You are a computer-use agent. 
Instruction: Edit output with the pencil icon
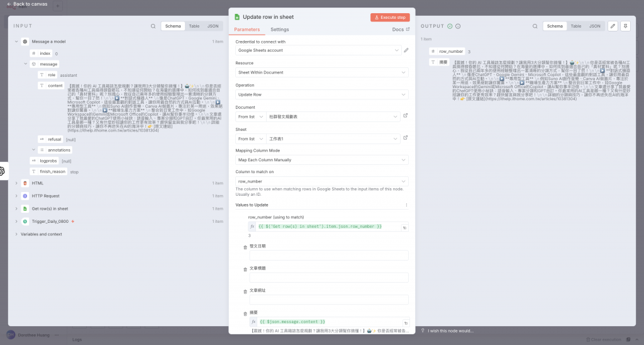613,26
